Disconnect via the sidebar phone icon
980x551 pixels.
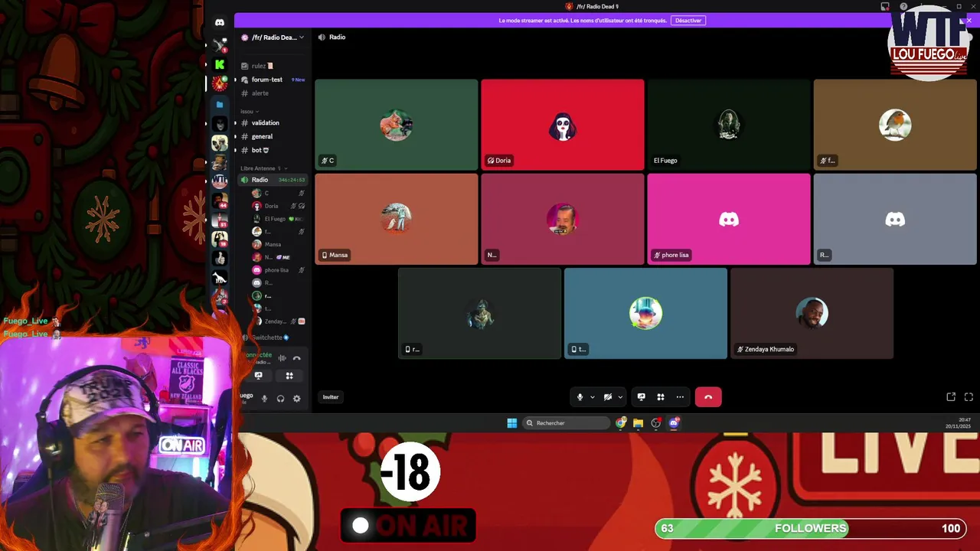297,358
